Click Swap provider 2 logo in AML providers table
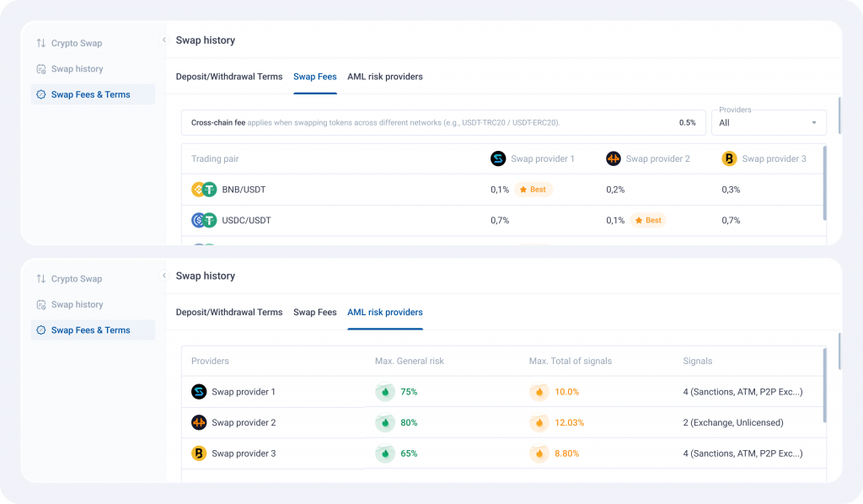This screenshot has width=863, height=504. (199, 423)
